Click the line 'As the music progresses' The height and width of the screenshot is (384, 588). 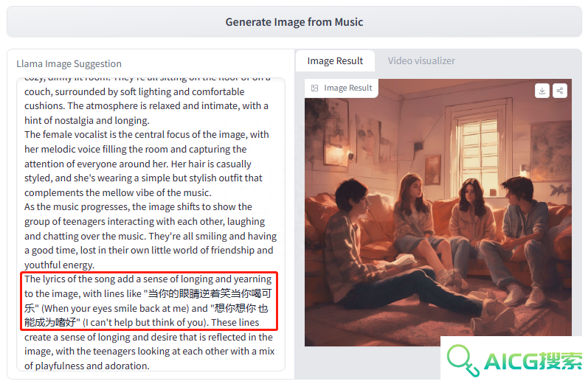tap(138, 207)
